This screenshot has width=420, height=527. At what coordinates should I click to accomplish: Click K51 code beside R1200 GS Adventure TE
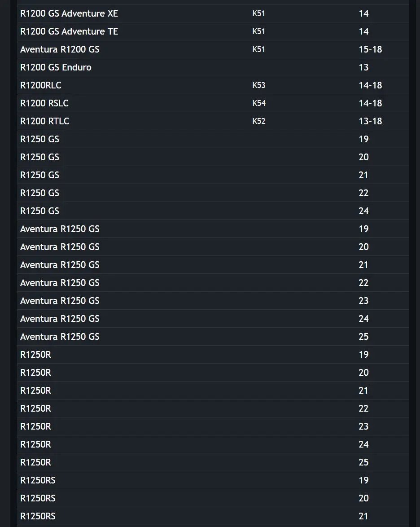point(259,31)
